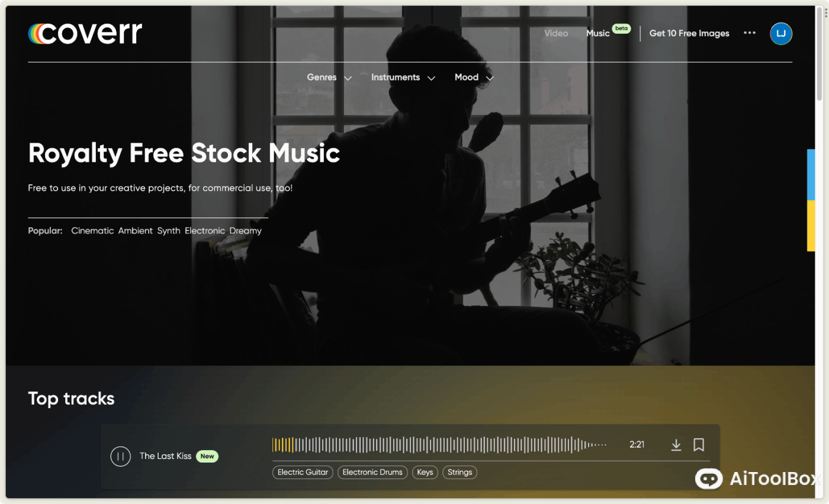Select the Dreamy popular tag
The image size is (829, 504).
(245, 230)
